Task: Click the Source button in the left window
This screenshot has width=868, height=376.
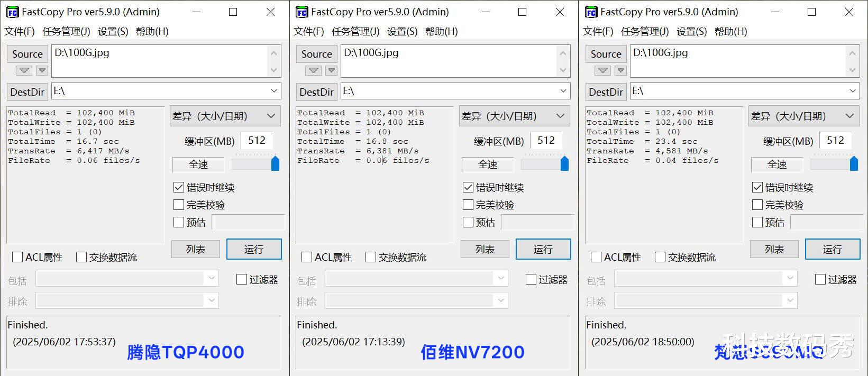Action: click(x=28, y=54)
